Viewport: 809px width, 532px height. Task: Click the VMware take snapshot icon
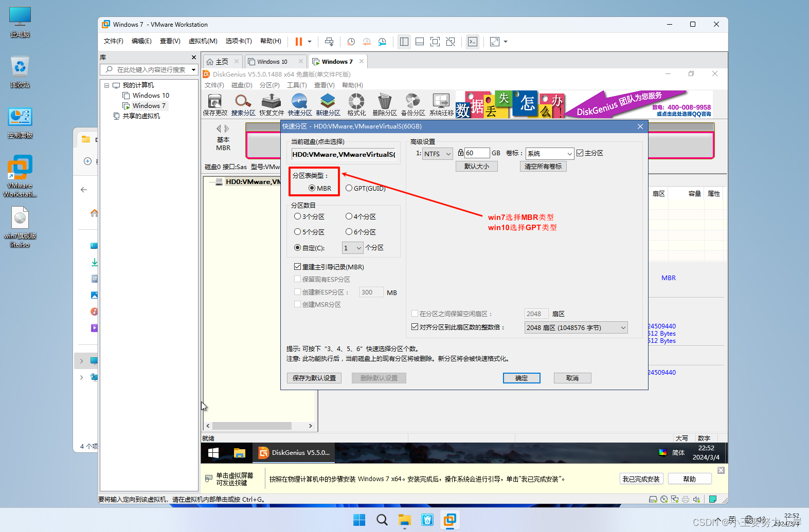point(351,42)
